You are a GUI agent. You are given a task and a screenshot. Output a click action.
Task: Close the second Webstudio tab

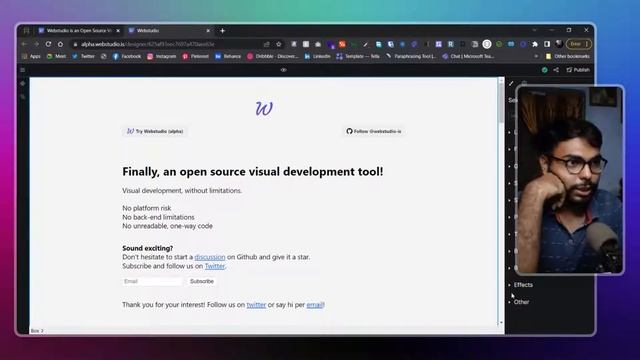pos(208,31)
